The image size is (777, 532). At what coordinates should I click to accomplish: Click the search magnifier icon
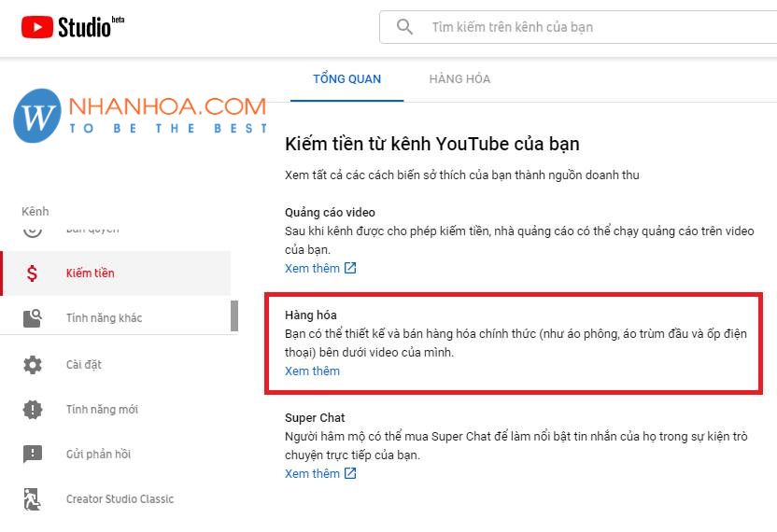point(404,27)
